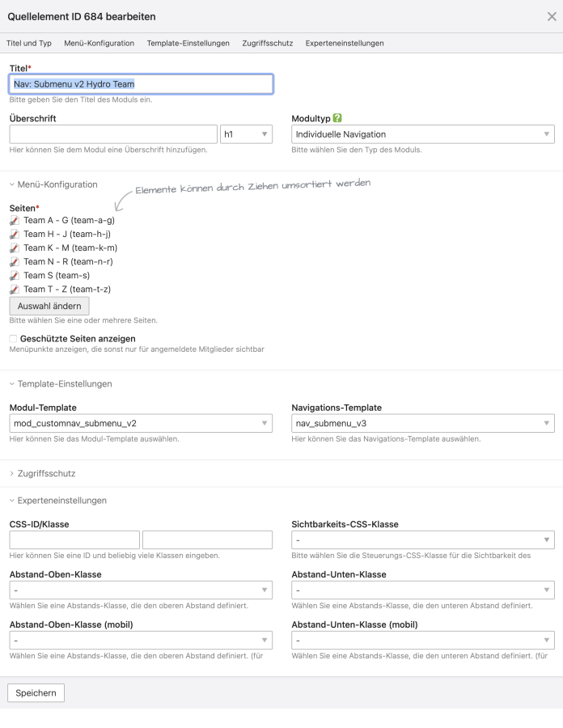The height and width of the screenshot is (728, 563).
Task: Click the edit icon beside Team K - M
Action: [x=15, y=248]
